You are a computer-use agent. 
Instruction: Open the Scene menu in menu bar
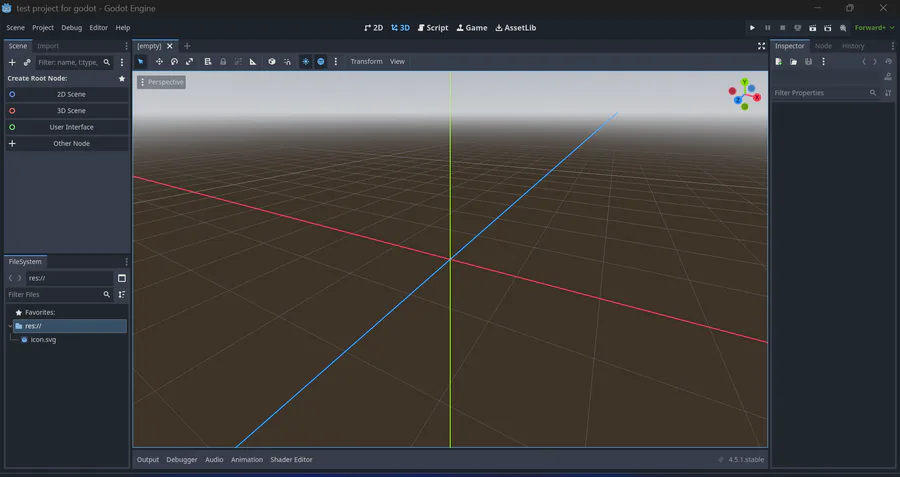click(x=15, y=28)
